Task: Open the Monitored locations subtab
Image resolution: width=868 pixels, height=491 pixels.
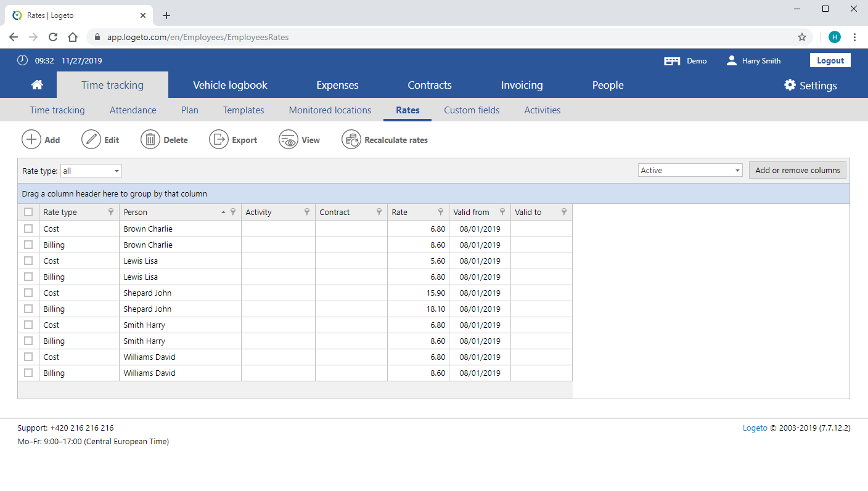Action: tap(330, 110)
